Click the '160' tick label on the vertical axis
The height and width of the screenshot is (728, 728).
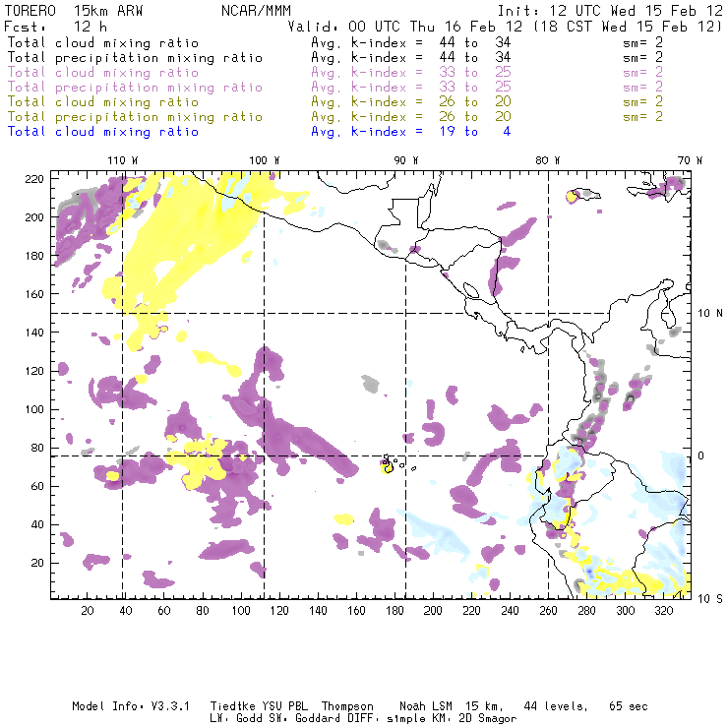[34, 294]
